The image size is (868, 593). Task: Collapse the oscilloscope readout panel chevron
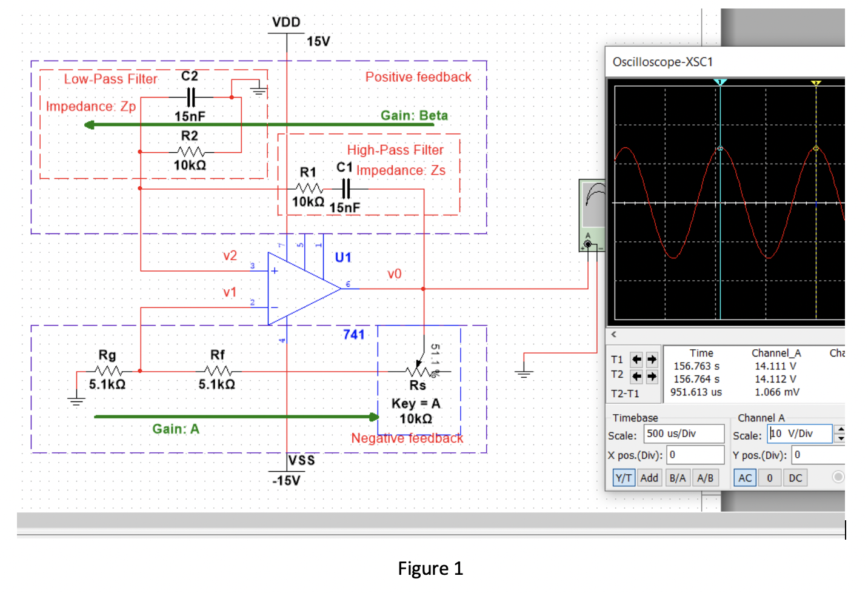(x=614, y=334)
